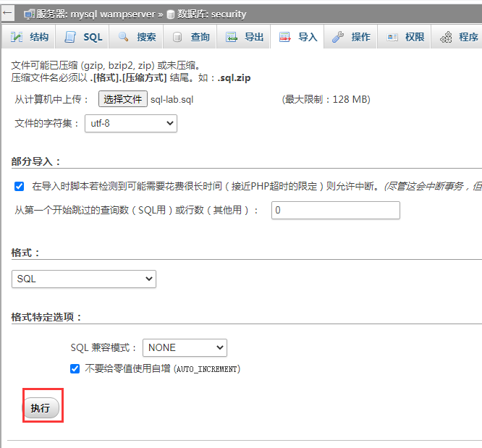Click the 查询 tab icon
This screenshot has height=448, width=482.
click(177, 38)
